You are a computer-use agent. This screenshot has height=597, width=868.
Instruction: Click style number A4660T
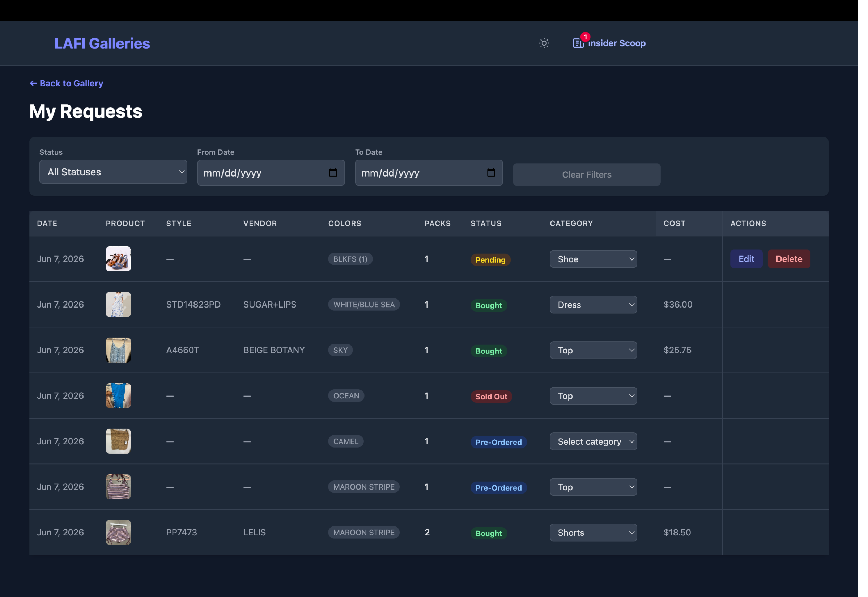click(x=182, y=351)
